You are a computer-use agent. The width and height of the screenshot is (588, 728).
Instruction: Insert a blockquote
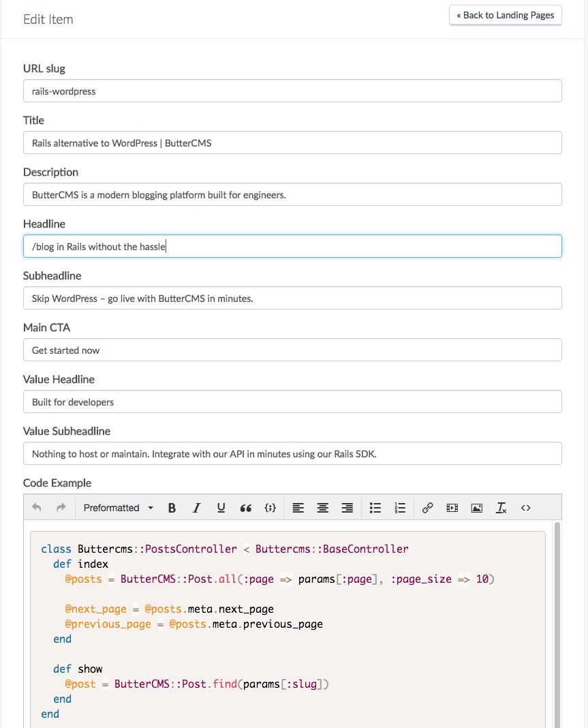tap(245, 507)
